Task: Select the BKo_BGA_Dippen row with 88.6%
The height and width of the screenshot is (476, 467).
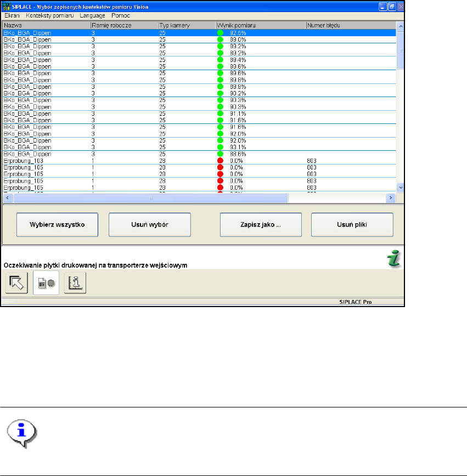Action: tap(199, 154)
